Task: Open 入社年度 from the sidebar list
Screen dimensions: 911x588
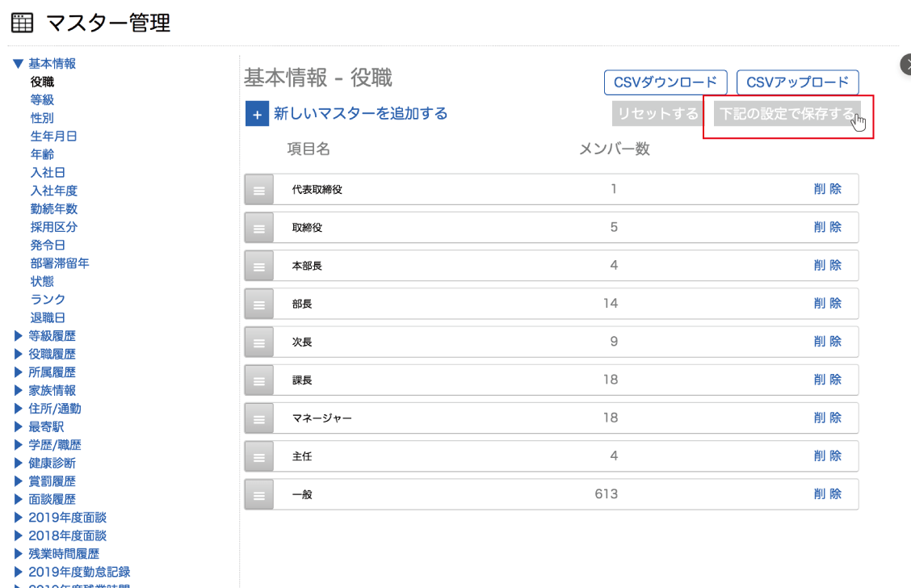Action: [53, 191]
